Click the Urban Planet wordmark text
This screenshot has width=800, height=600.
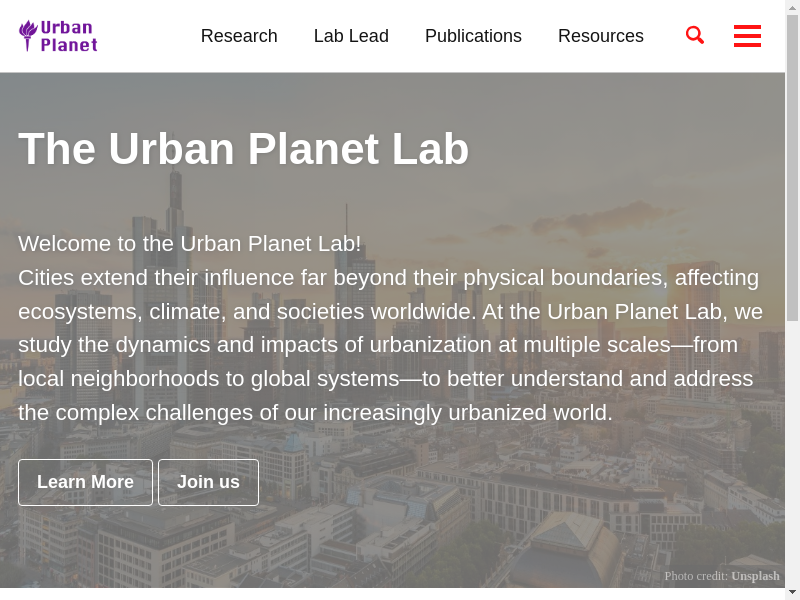click(x=69, y=36)
